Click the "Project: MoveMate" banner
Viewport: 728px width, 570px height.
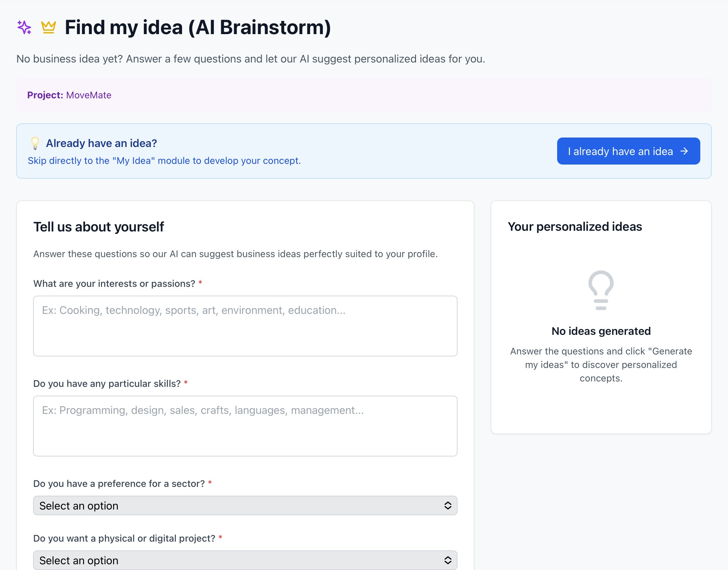69,95
